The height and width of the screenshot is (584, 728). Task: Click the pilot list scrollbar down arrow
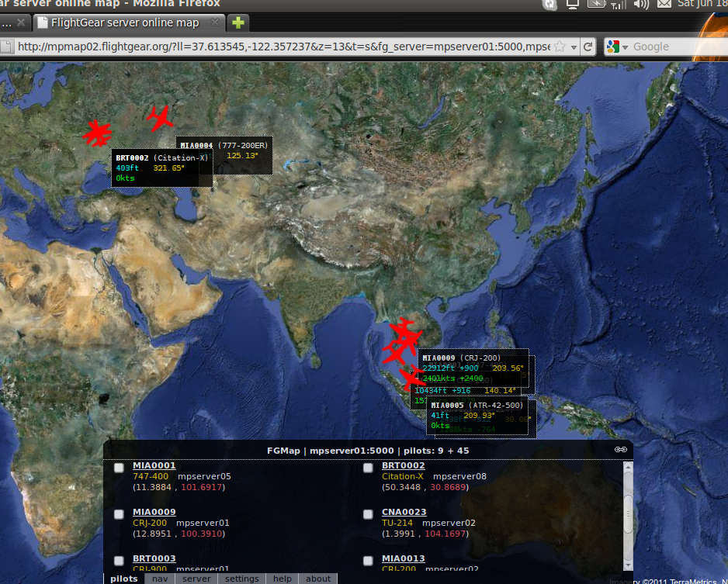point(628,565)
